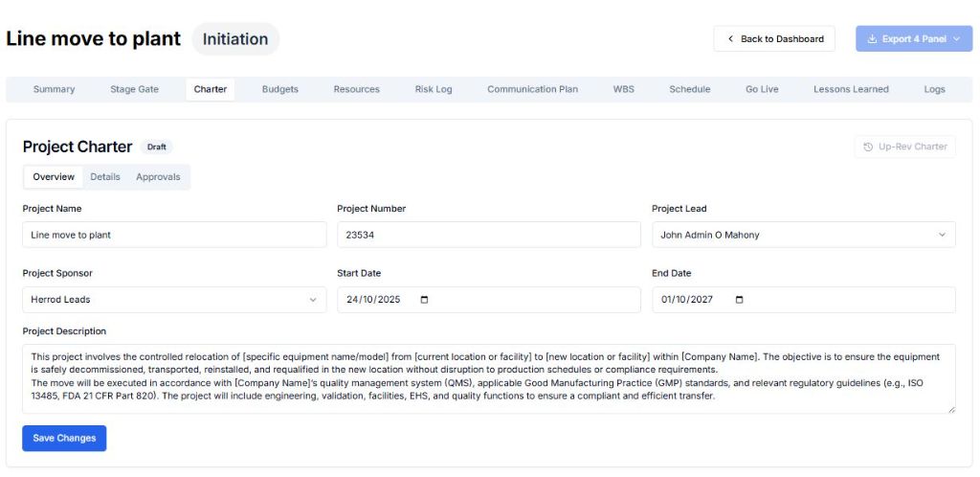Click the Up-Rev Charter button

(x=905, y=147)
